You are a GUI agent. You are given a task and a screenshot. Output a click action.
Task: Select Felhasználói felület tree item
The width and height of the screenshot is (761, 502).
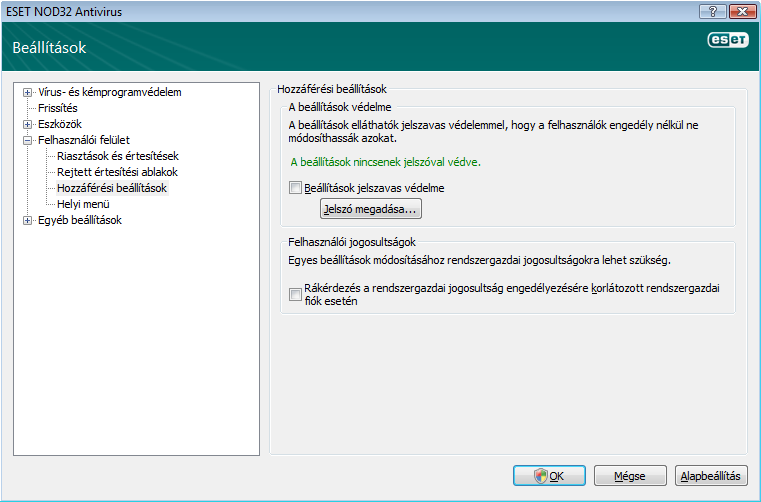click(84, 140)
